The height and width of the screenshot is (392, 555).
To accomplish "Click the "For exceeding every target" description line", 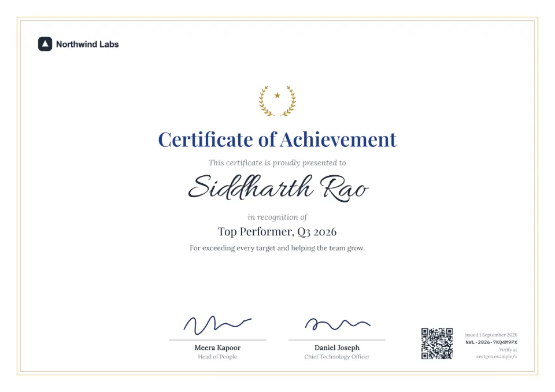I will click(x=277, y=248).
